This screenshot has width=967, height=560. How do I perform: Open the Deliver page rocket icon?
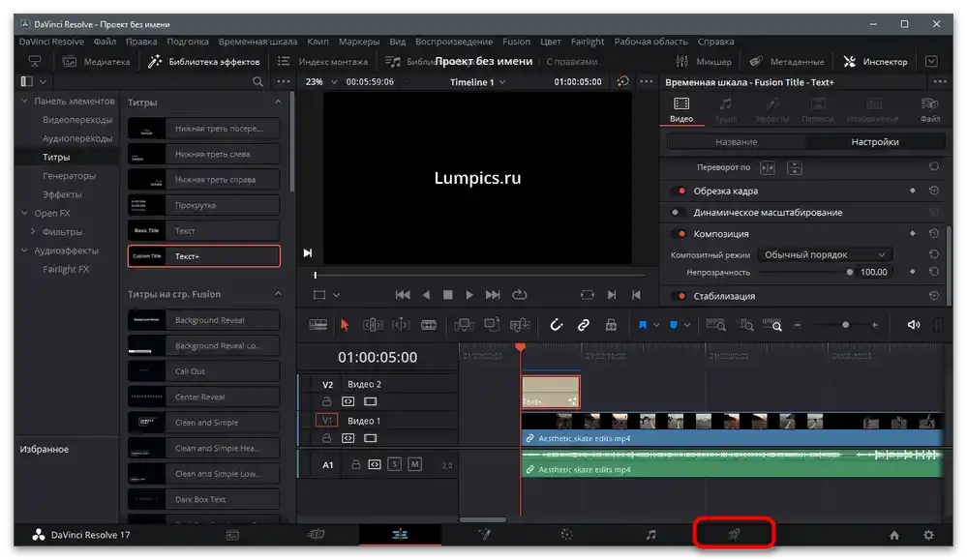tap(734, 534)
